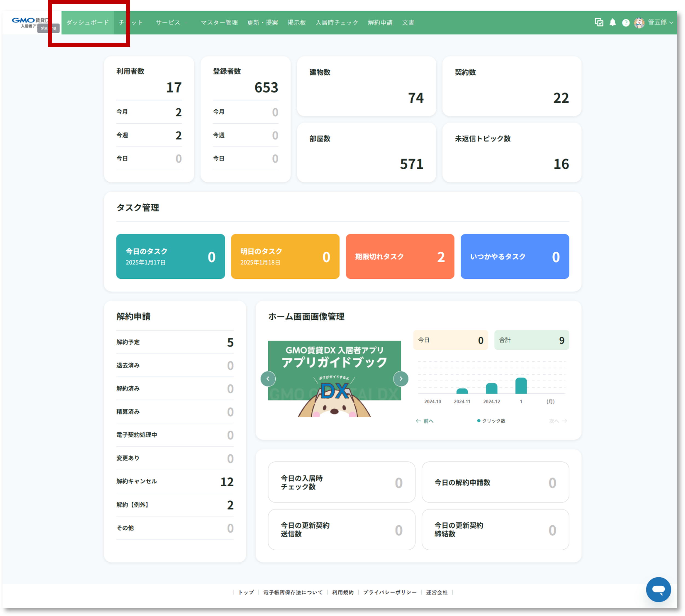This screenshot has height=616, width=685.
Task: Advance banner carousel with right arrow
Action: pos(401,379)
